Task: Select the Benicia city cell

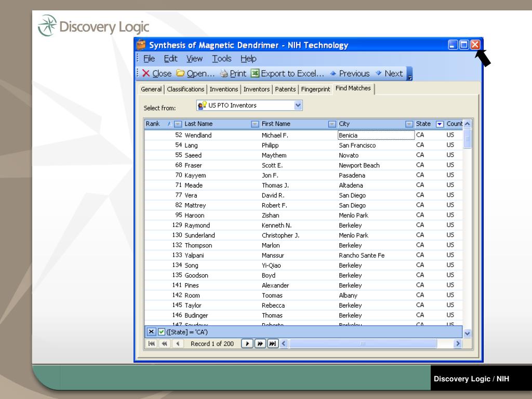Action: click(x=376, y=135)
